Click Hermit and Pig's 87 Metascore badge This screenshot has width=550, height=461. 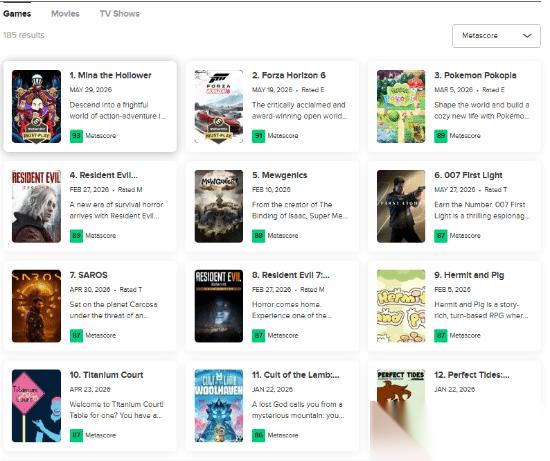pos(441,335)
